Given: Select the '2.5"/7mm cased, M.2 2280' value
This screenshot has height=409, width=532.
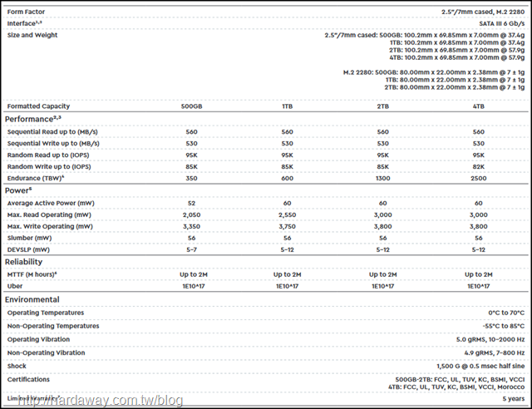Looking at the screenshot, I should coord(483,12).
